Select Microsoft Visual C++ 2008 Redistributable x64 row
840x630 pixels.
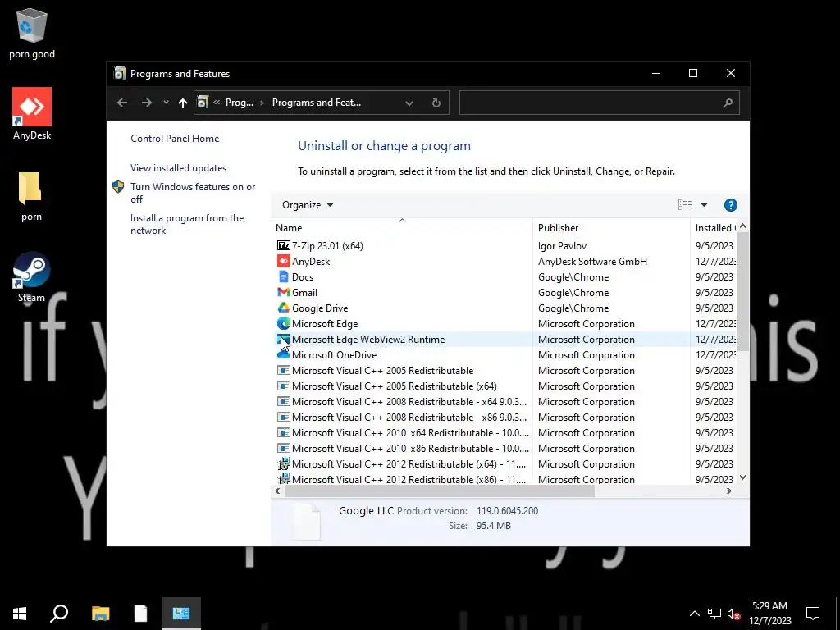click(x=505, y=401)
